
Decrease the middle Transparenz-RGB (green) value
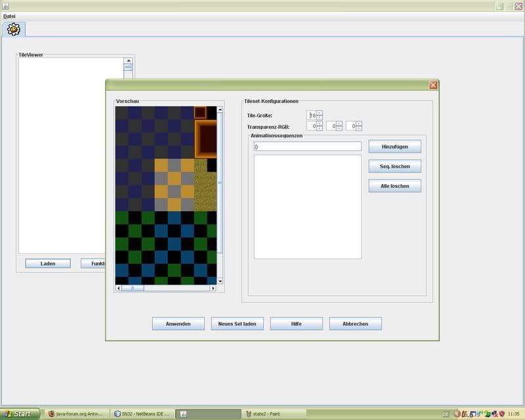pos(339,128)
